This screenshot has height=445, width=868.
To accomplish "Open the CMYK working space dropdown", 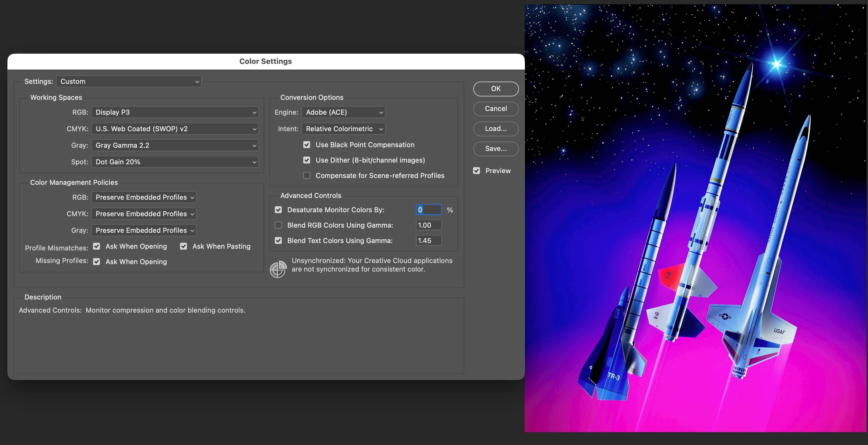I will (x=175, y=129).
